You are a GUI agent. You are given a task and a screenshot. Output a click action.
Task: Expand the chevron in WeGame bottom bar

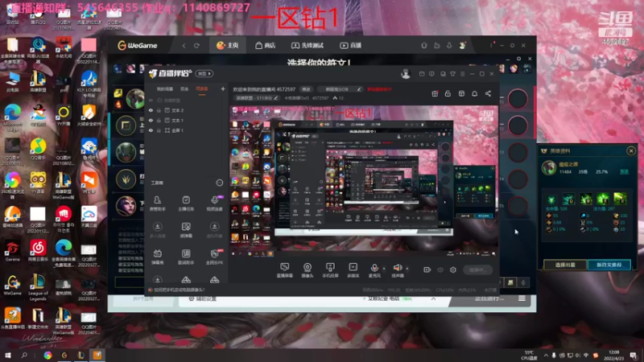(x=433, y=298)
